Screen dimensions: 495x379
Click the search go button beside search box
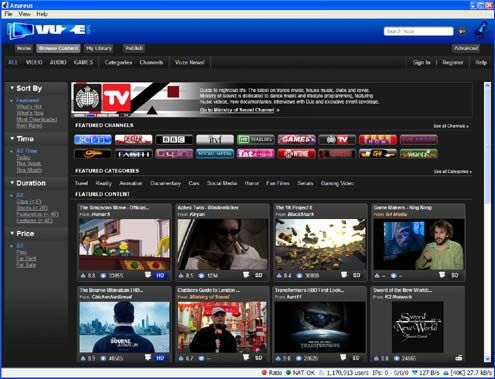pyautogui.click(x=462, y=31)
